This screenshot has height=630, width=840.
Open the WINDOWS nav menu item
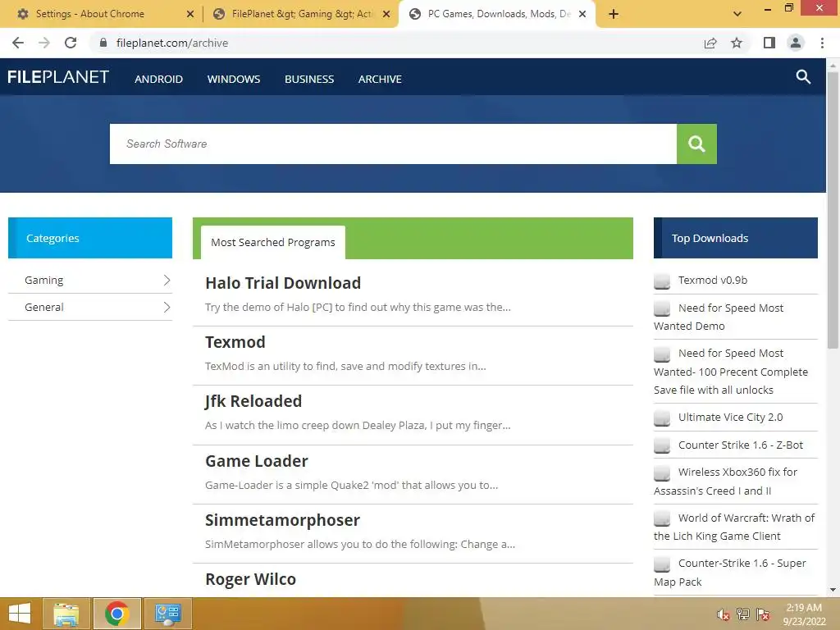[x=234, y=80]
